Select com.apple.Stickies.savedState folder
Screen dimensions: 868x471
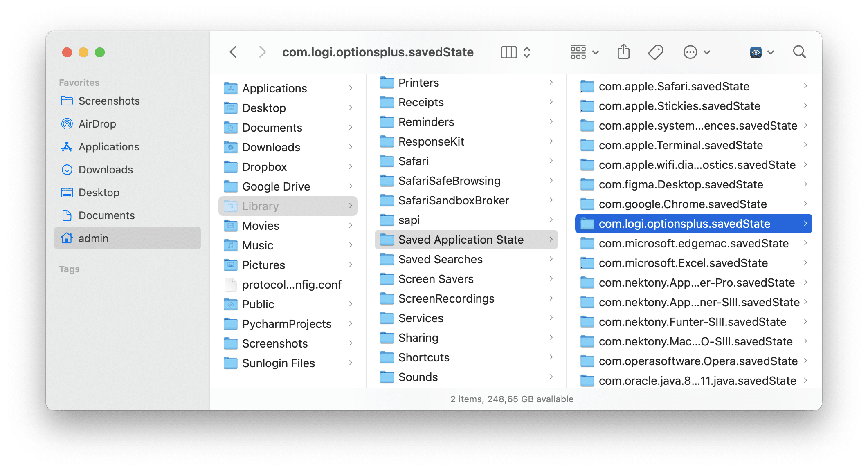[694, 106]
